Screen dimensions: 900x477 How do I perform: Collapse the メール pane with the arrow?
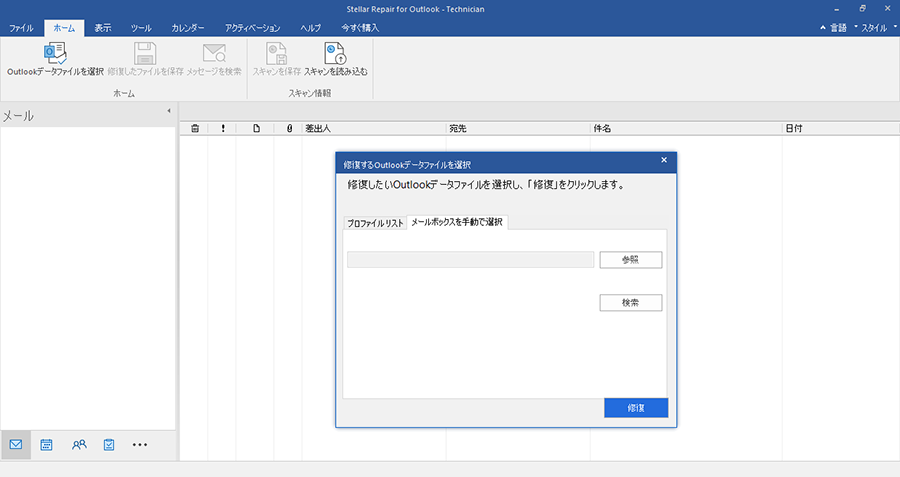pos(169,111)
